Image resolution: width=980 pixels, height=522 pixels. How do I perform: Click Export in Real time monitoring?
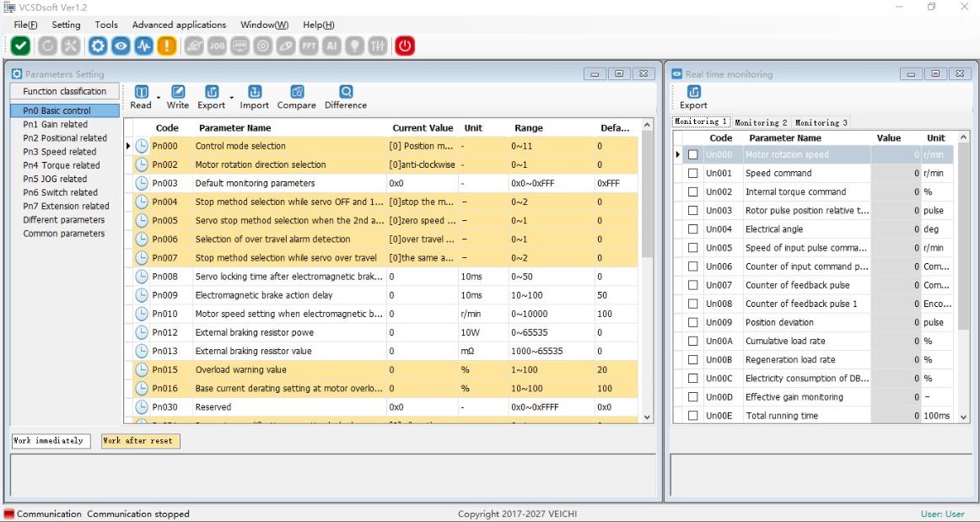(x=694, y=98)
